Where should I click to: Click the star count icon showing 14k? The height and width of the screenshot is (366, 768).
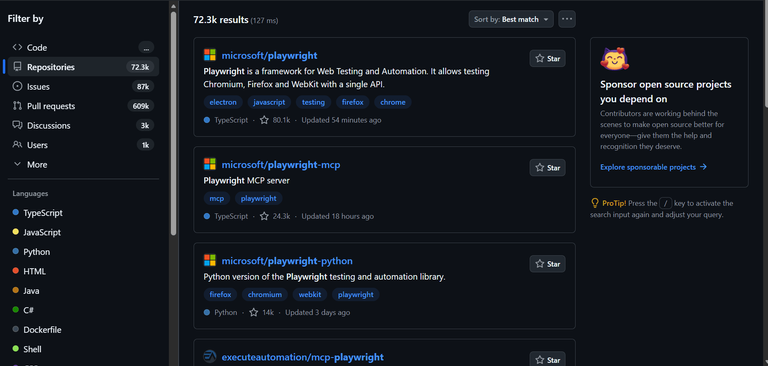coord(254,312)
